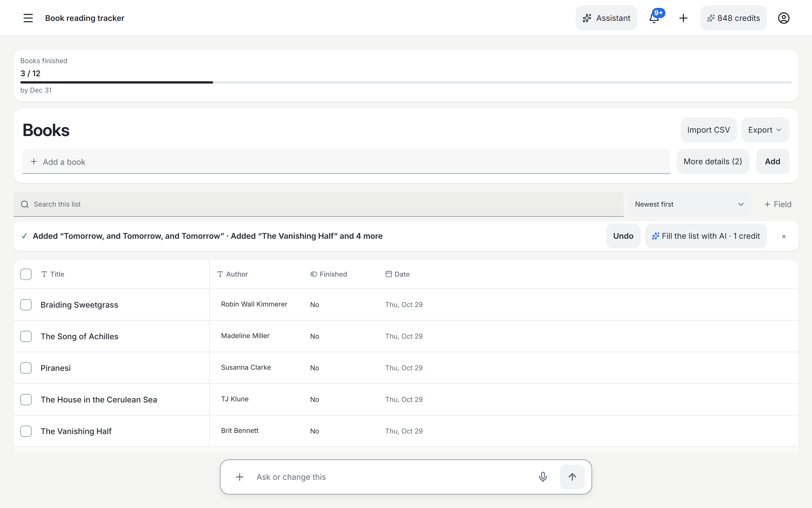Viewport: 812px width, 508px height.
Task: Click the Title column header
Action: click(53, 274)
